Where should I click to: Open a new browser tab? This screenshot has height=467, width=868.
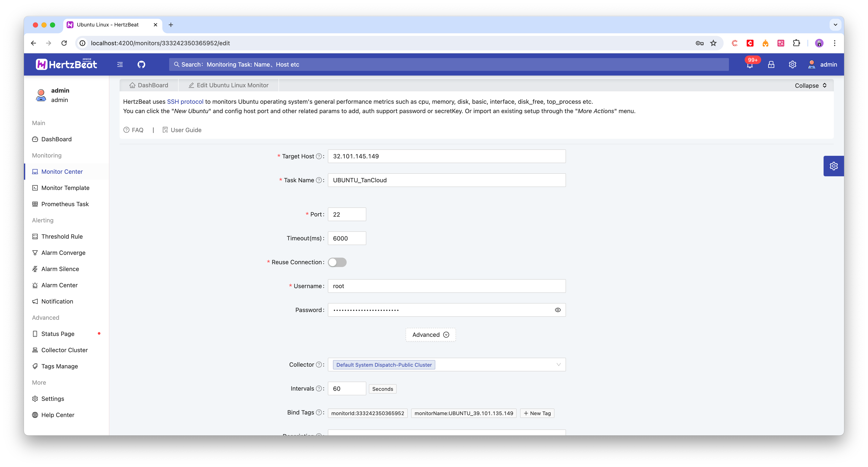tap(171, 25)
